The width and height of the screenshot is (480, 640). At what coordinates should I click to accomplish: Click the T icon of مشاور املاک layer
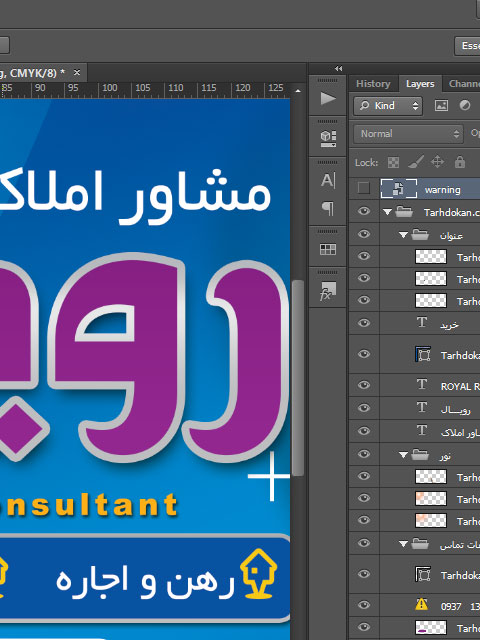point(422,431)
